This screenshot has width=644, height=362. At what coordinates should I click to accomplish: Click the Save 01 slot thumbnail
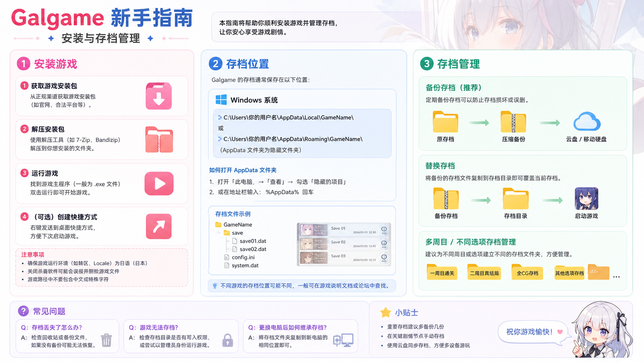coord(314,230)
